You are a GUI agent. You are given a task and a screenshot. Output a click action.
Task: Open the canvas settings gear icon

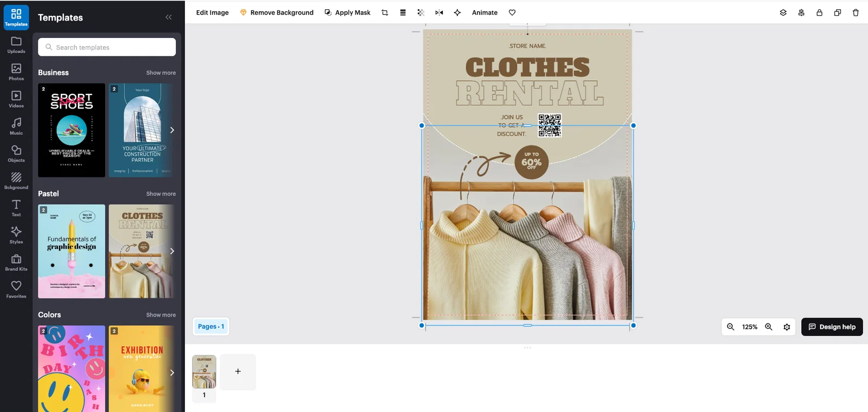[x=787, y=327]
